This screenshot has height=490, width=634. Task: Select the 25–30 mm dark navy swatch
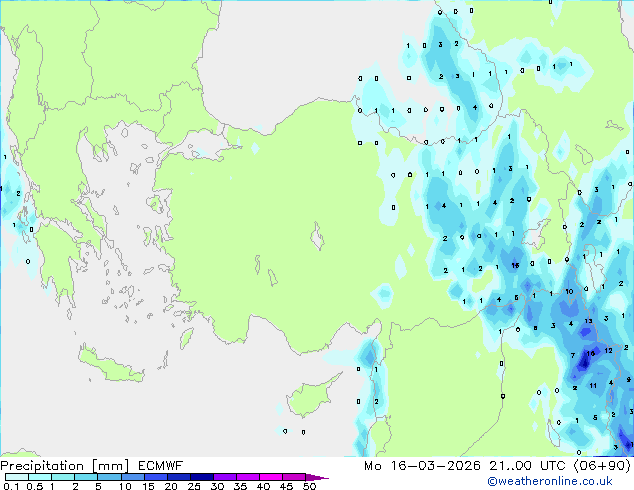[201, 477]
